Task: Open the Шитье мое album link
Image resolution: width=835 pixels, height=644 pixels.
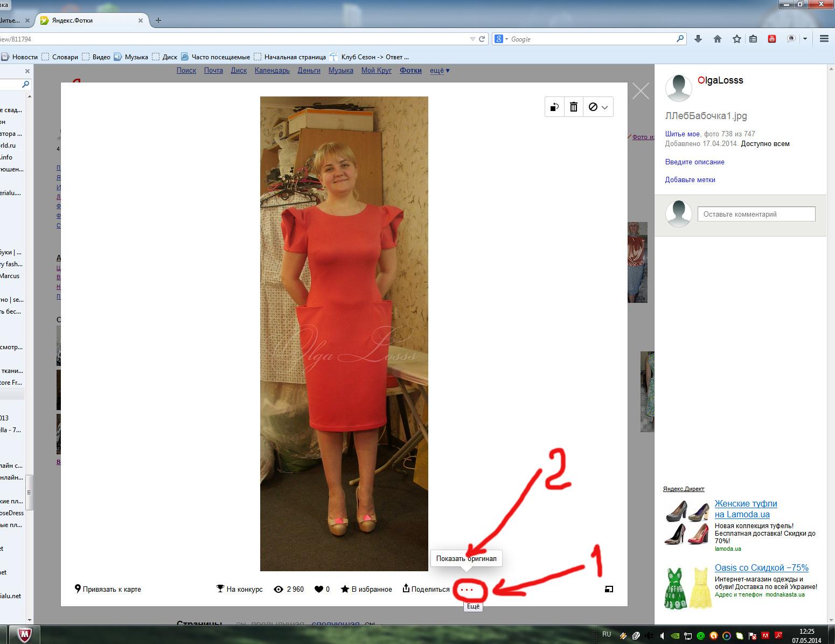Action: click(x=682, y=134)
